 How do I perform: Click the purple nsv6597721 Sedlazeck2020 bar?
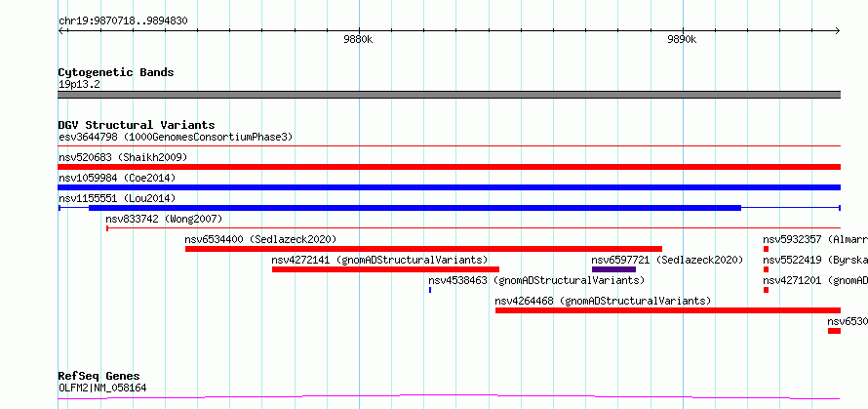tap(613, 269)
